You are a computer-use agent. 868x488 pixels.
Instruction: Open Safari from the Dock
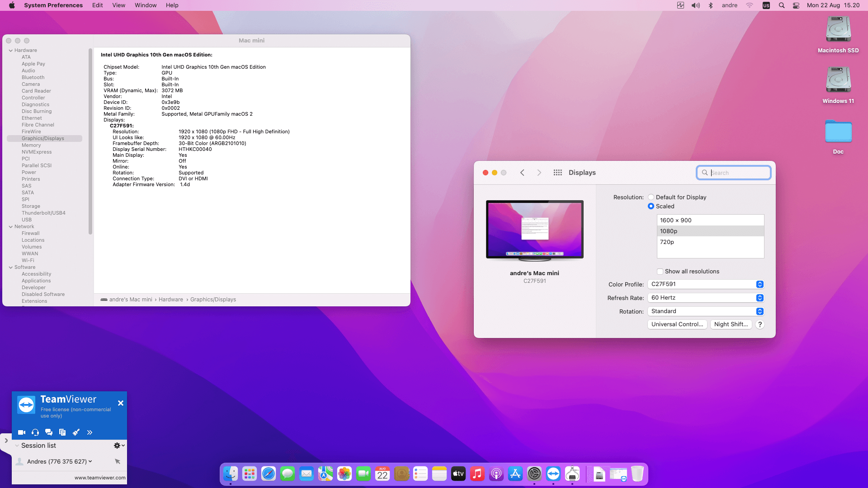coord(269,474)
